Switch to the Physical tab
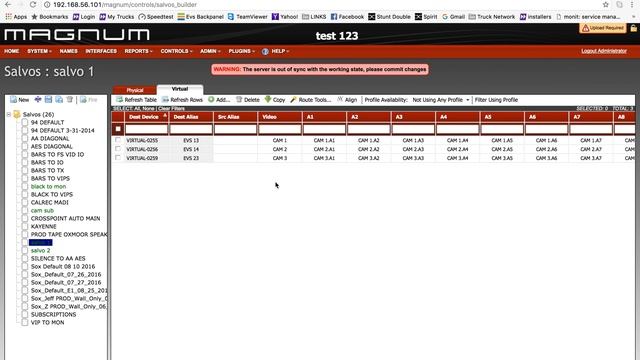This screenshot has height=360, width=640. [135, 90]
